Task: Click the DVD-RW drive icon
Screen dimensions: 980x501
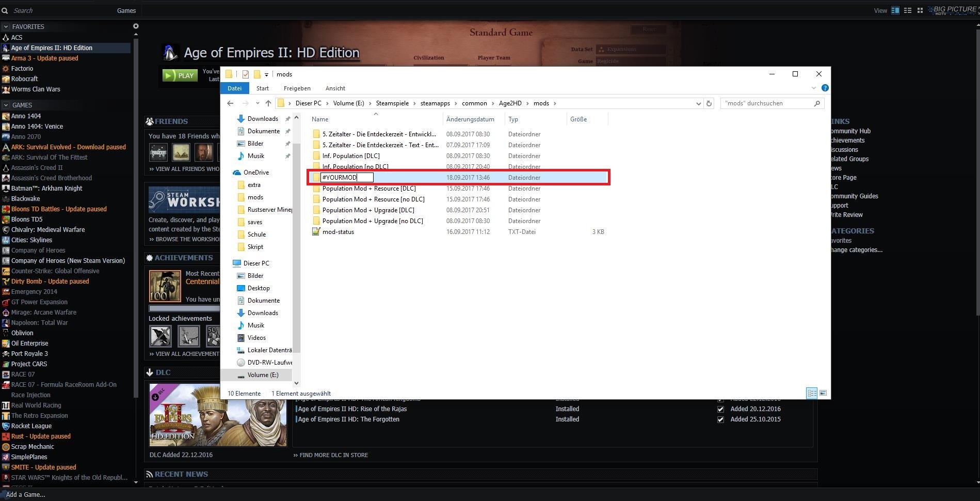Action: point(240,363)
